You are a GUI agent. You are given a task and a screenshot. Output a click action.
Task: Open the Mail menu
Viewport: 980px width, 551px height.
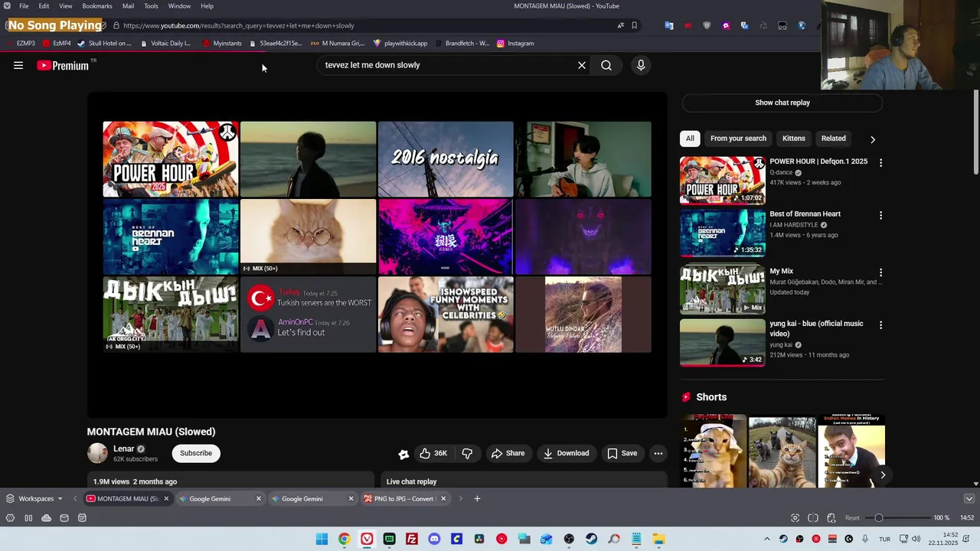[x=128, y=6]
